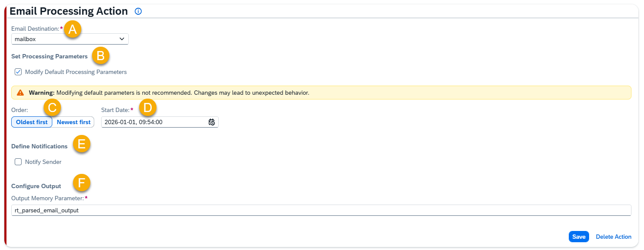Enable the Notify Sender checkbox
Screen dimensions: 644x250
tap(18, 162)
